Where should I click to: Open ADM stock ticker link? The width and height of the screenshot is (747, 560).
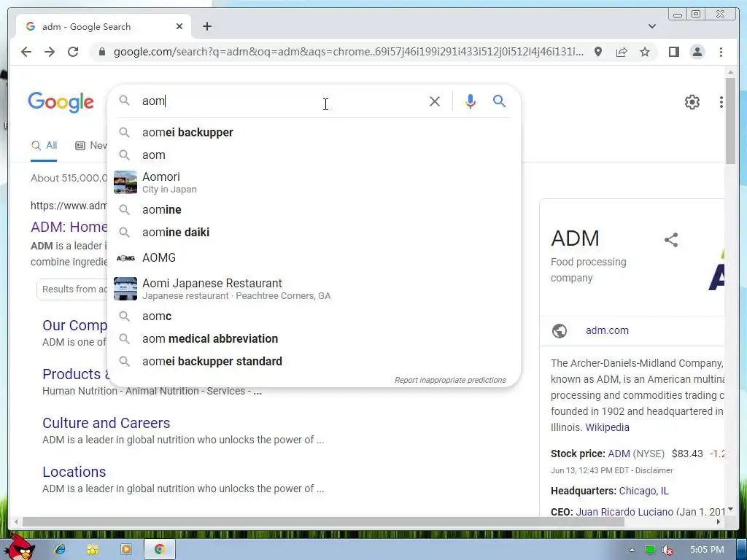pyautogui.click(x=619, y=454)
